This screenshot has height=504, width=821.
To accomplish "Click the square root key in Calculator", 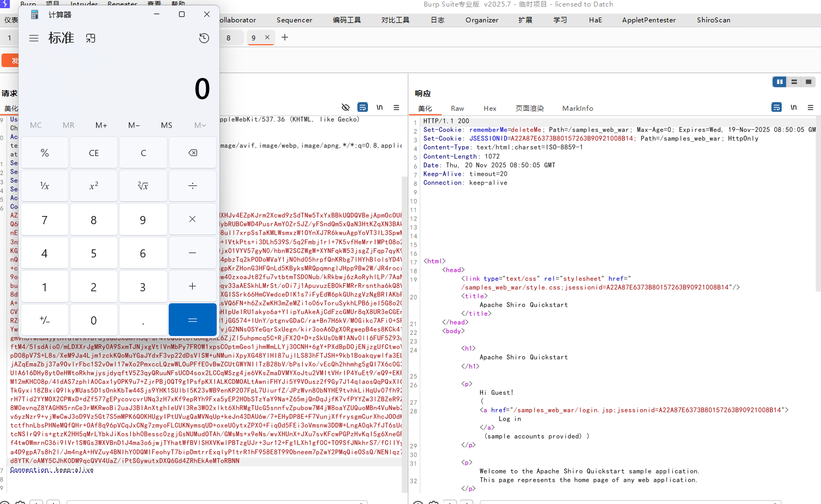I will tap(143, 186).
